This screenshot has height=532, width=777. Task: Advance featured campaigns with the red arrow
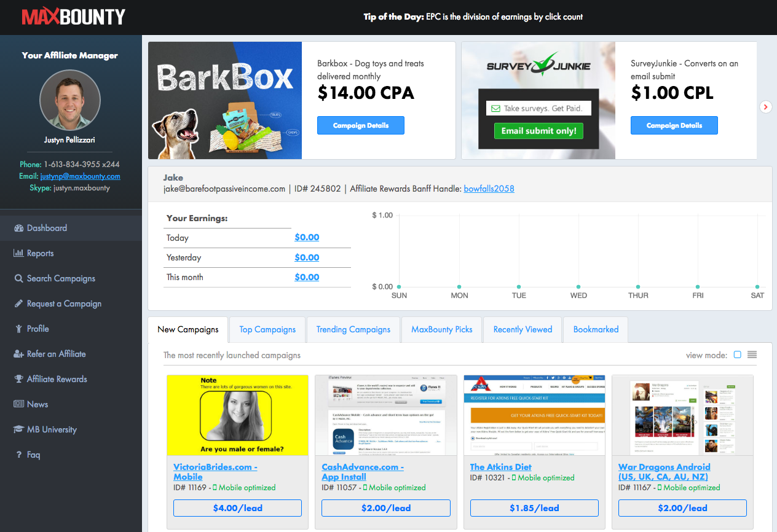coord(765,107)
